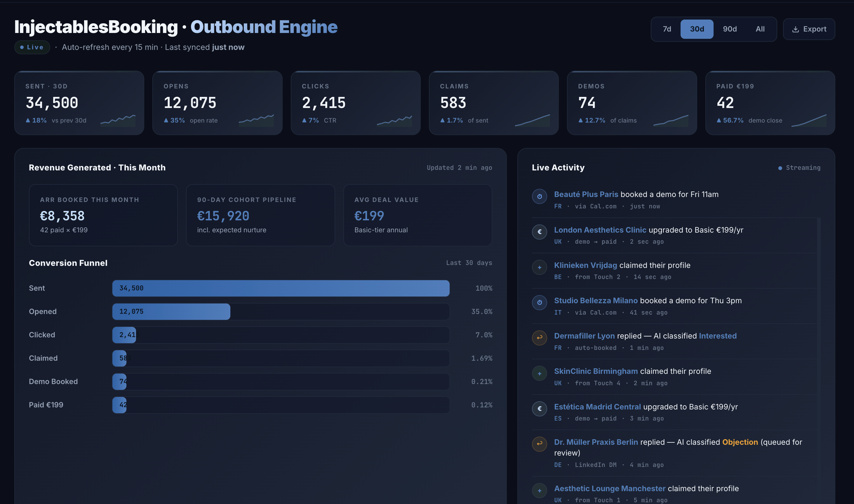Open the Dr. Müller Praxis Berlin link
The width and height of the screenshot is (854, 504).
(x=596, y=442)
